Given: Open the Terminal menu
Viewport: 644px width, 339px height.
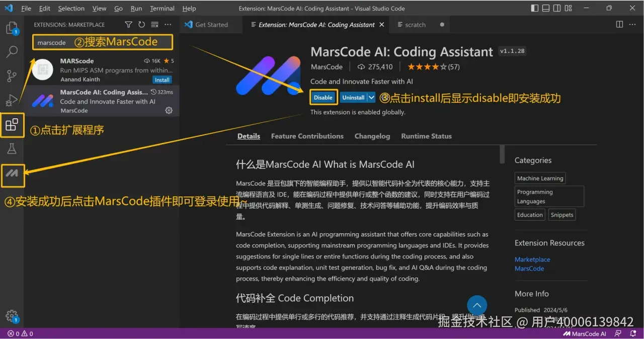Looking at the screenshot, I should pos(162,8).
